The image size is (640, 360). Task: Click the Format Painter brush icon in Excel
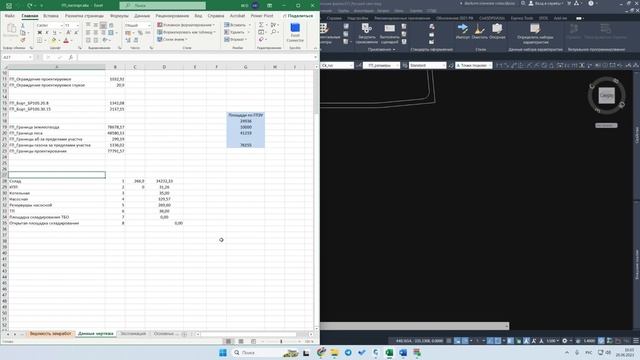pos(23,40)
